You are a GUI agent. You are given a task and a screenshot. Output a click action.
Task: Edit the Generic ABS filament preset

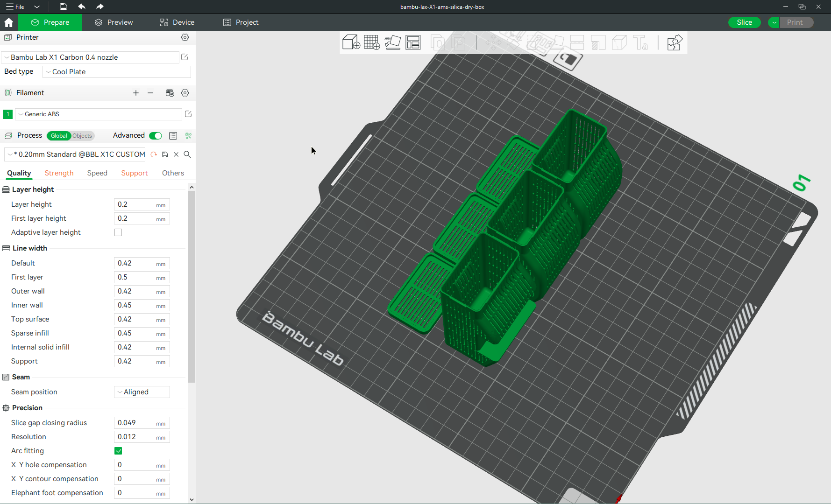click(x=188, y=114)
